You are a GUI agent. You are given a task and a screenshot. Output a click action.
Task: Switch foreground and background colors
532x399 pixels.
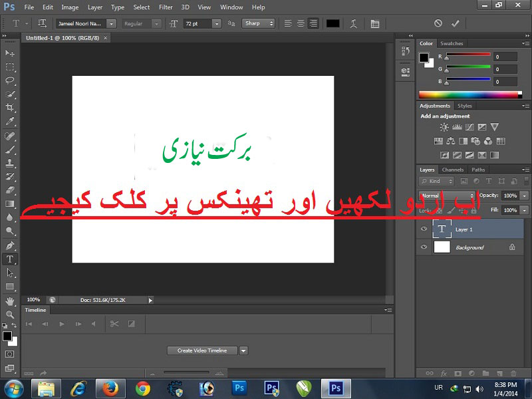pos(14,325)
